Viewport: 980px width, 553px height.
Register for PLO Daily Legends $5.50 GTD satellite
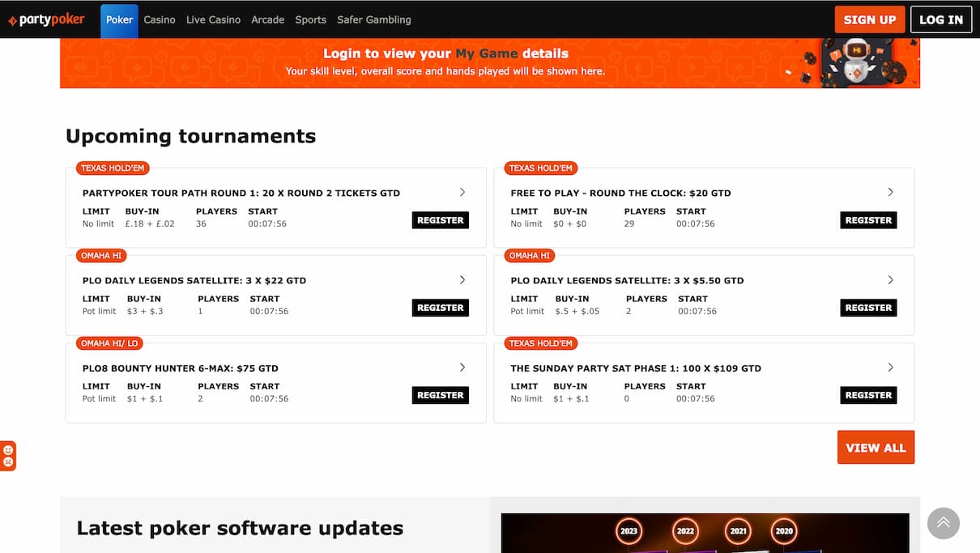pos(868,308)
